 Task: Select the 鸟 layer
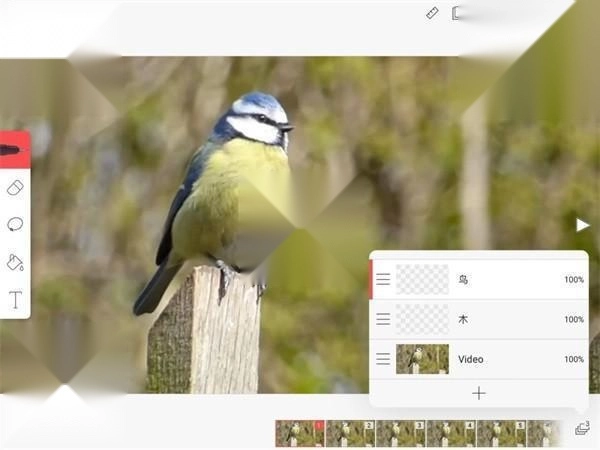coord(500,280)
